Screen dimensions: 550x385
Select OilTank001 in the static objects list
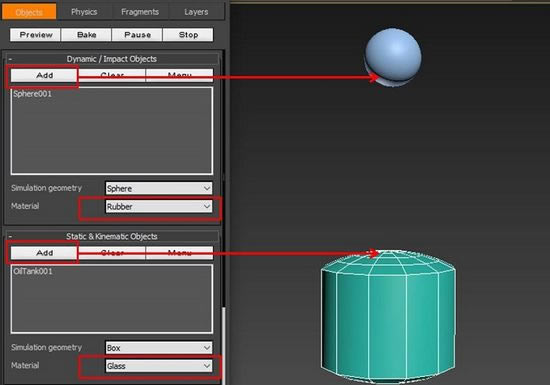click(33, 271)
